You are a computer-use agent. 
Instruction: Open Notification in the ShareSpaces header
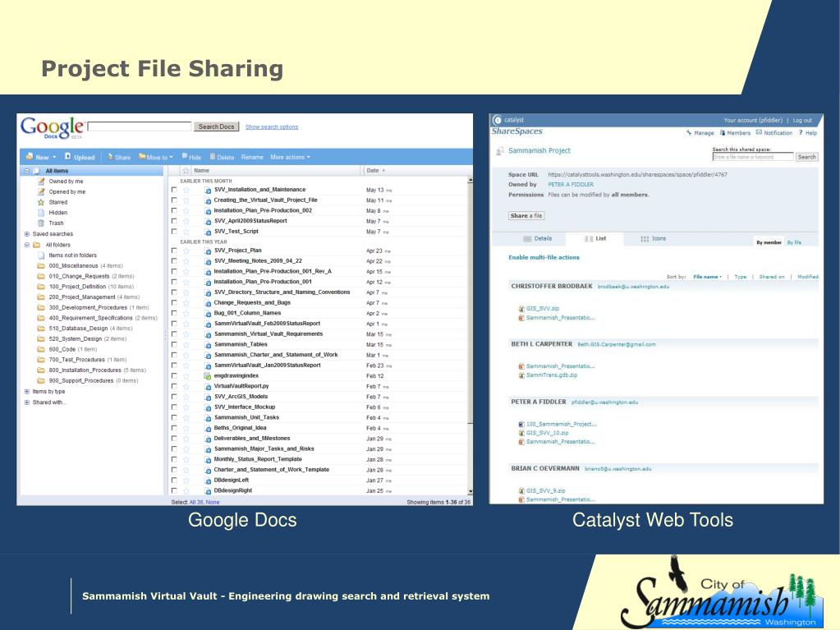point(774,132)
